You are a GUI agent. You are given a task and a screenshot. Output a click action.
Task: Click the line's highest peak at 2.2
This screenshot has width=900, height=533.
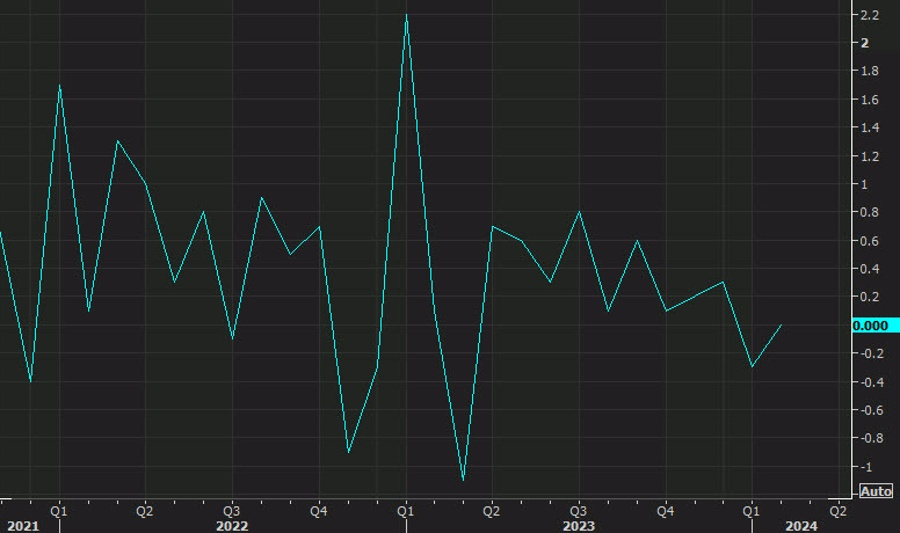tap(406, 15)
